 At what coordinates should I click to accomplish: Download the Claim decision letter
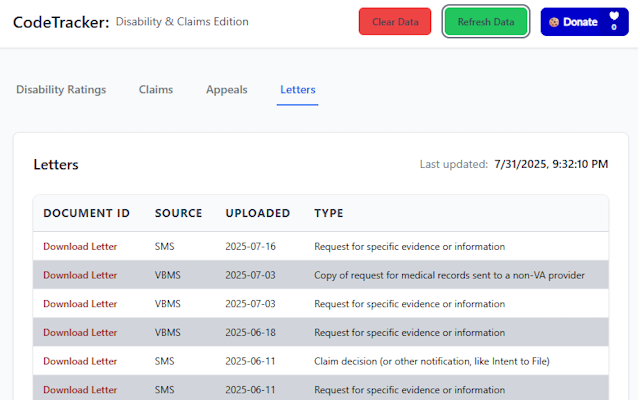point(80,361)
